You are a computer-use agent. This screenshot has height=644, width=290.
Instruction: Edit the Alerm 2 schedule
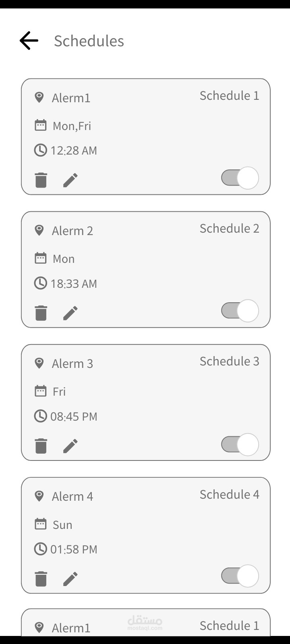[x=70, y=313]
